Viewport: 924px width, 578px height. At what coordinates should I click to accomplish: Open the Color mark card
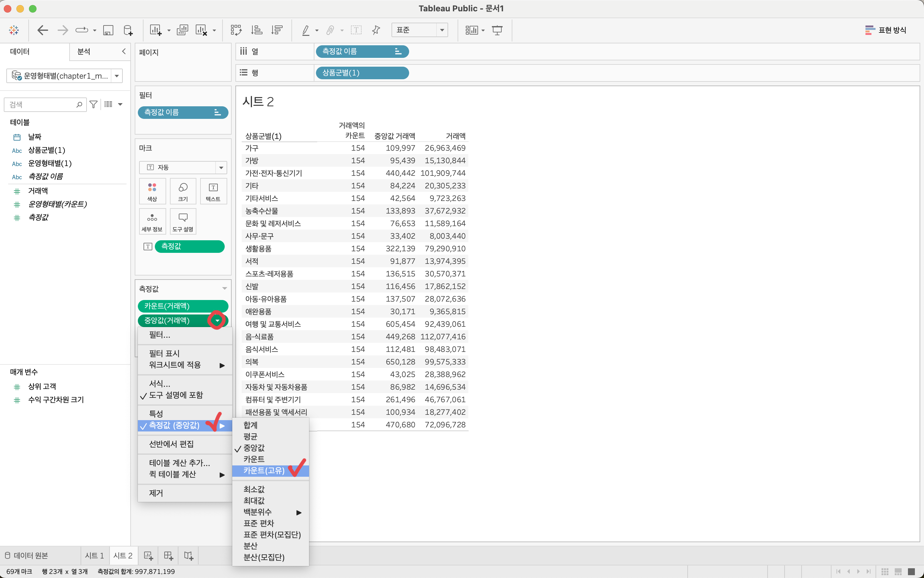(152, 191)
